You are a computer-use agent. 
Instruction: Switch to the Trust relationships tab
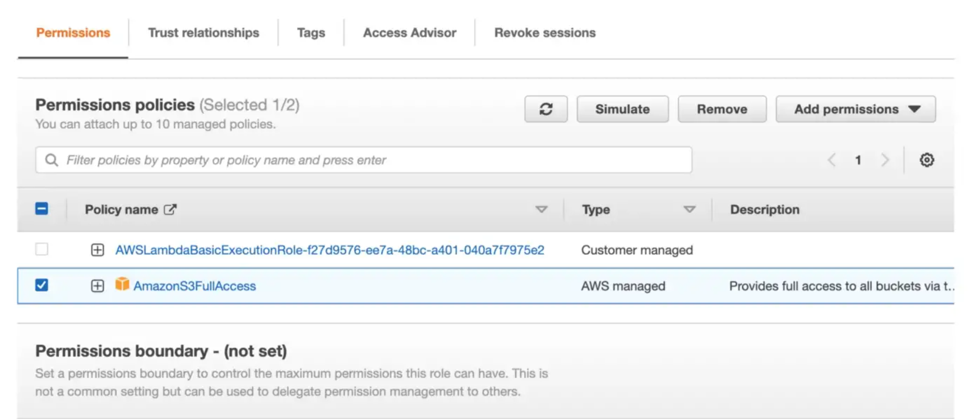[204, 32]
